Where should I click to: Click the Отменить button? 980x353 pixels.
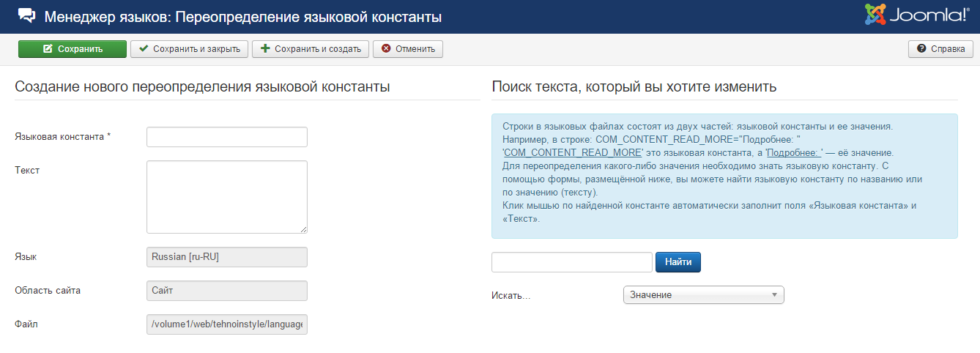coord(408,49)
